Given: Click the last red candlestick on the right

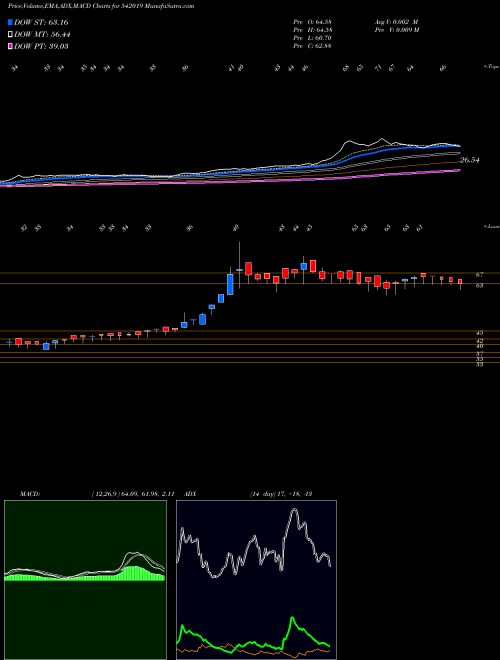Looking at the screenshot, I should [x=460, y=281].
